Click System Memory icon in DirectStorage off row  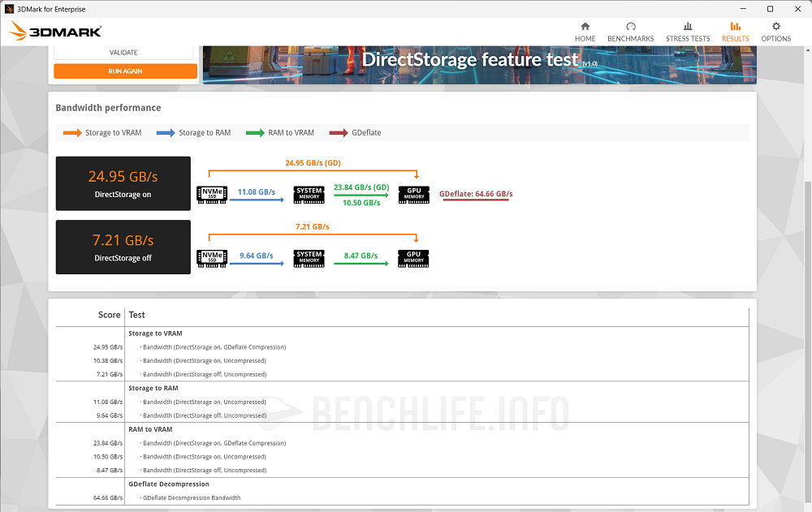(x=309, y=258)
